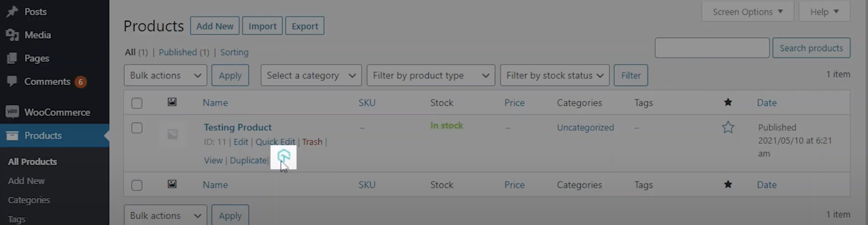Tick the Testing Product row checkbox
Viewport: 868px width, 225px height.
pyautogui.click(x=137, y=128)
